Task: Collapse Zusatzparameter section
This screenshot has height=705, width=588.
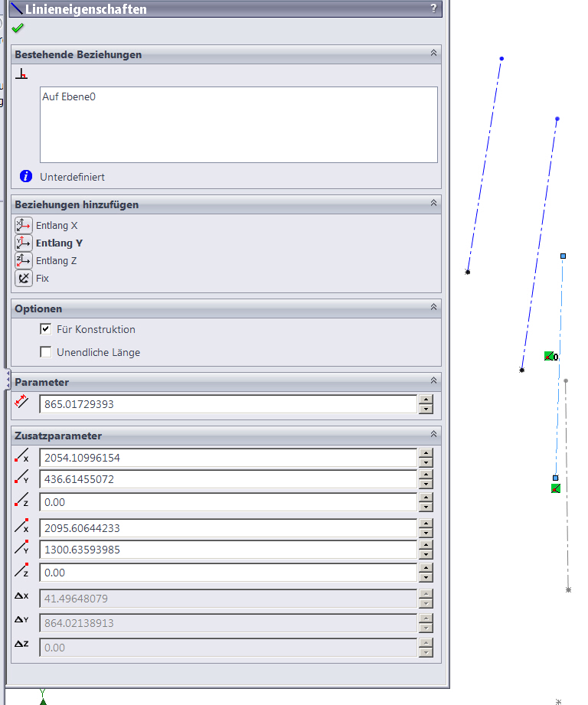Action: [x=433, y=434]
